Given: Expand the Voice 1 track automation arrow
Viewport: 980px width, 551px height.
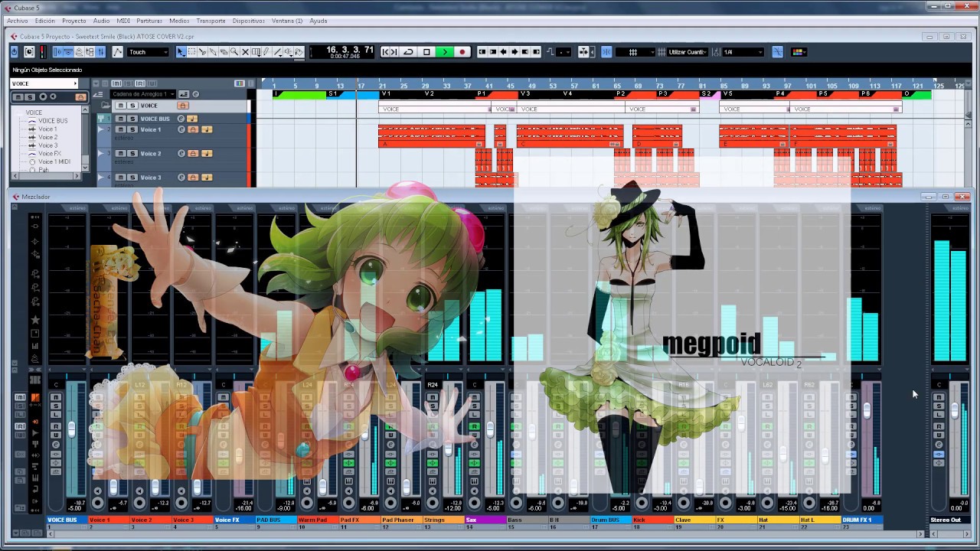Looking at the screenshot, I should click(100, 129).
